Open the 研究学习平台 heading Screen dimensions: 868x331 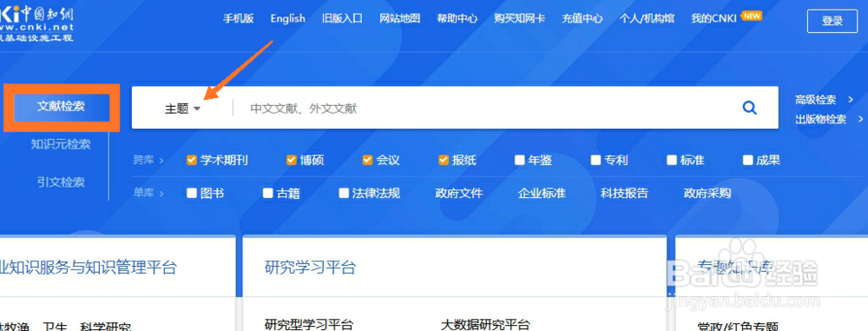point(310,268)
